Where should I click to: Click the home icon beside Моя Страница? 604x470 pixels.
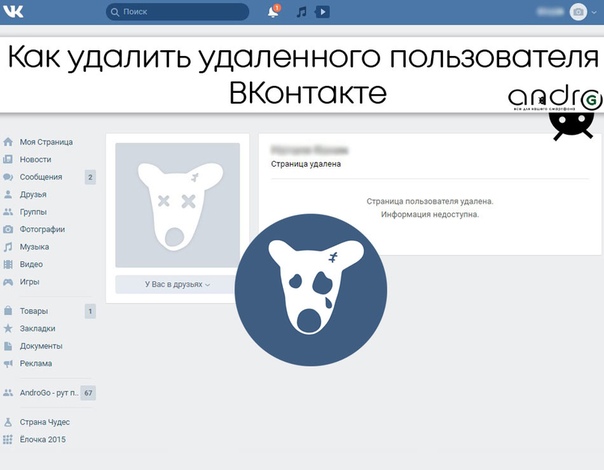point(8,142)
